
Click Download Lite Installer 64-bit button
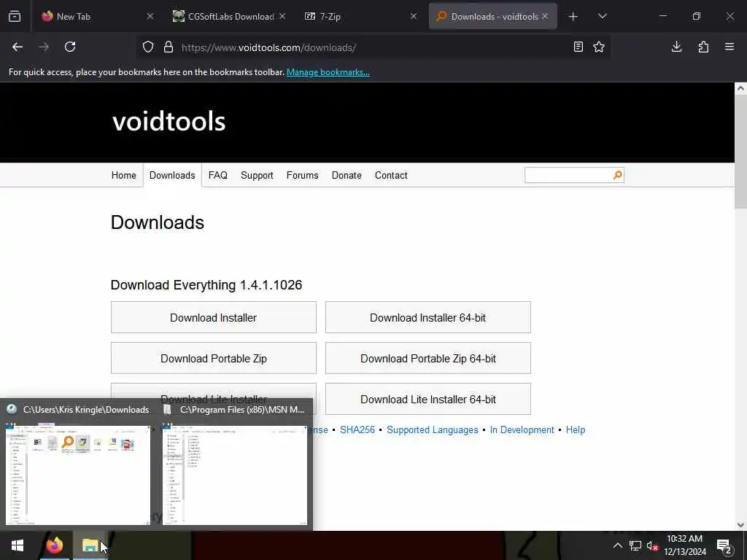click(x=427, y=399)
